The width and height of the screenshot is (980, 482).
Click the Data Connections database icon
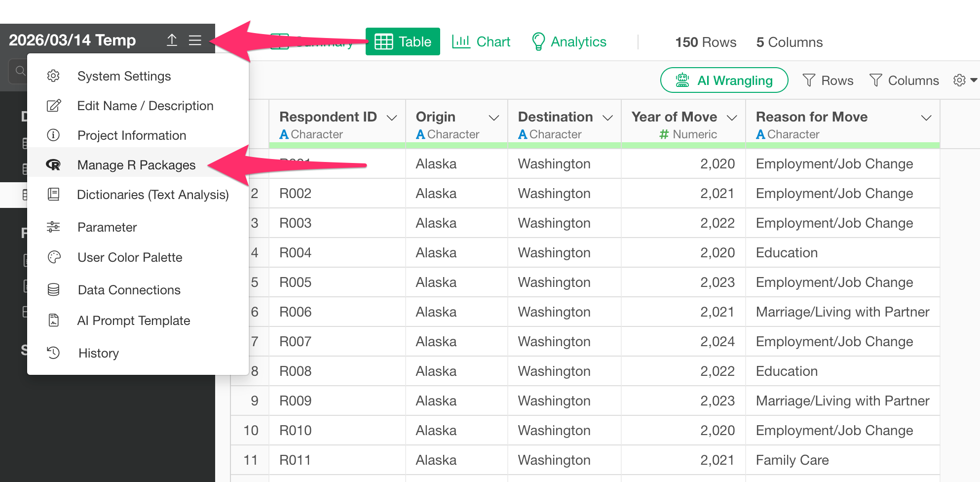click(54, 290)
